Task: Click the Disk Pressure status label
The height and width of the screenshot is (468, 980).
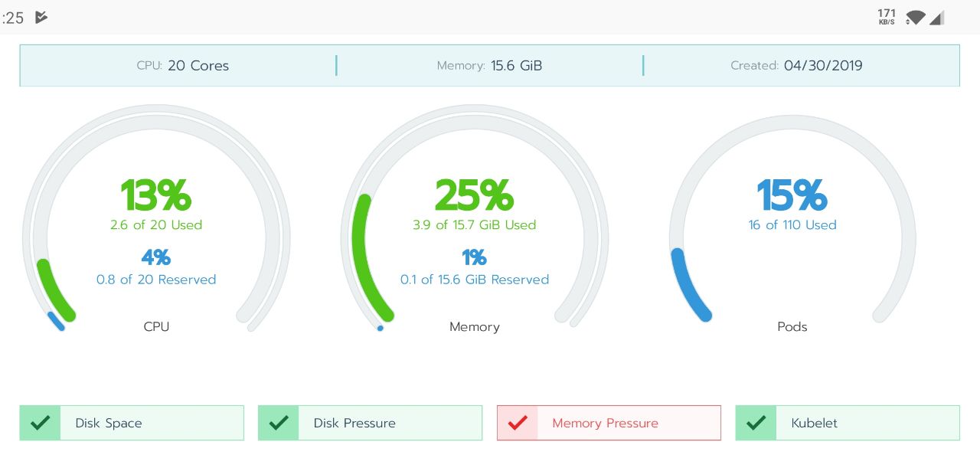Action: pyautogui.click(x=354, y=423)
